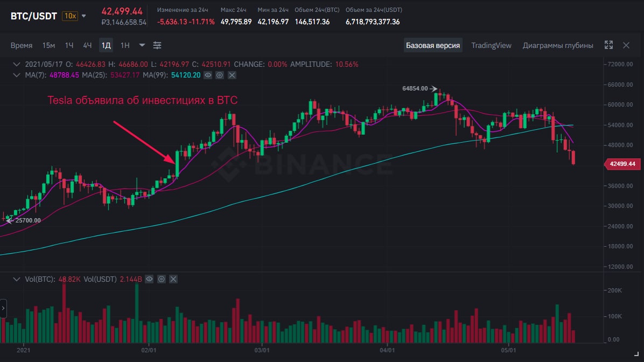Click the 24h change -5,636.13 -11.71%
The image size is (644, 362).
pyautogui.click(x=186, y=22)
